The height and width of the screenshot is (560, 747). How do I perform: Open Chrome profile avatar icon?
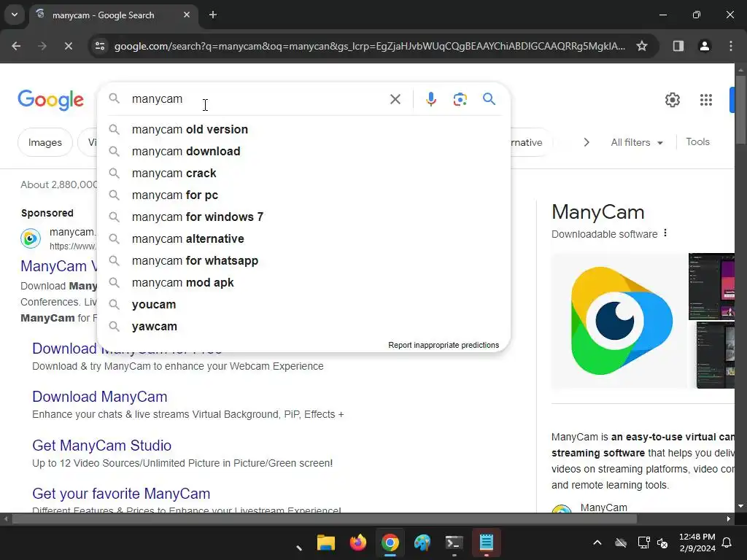pyautogui.click(x=704, y=46)
